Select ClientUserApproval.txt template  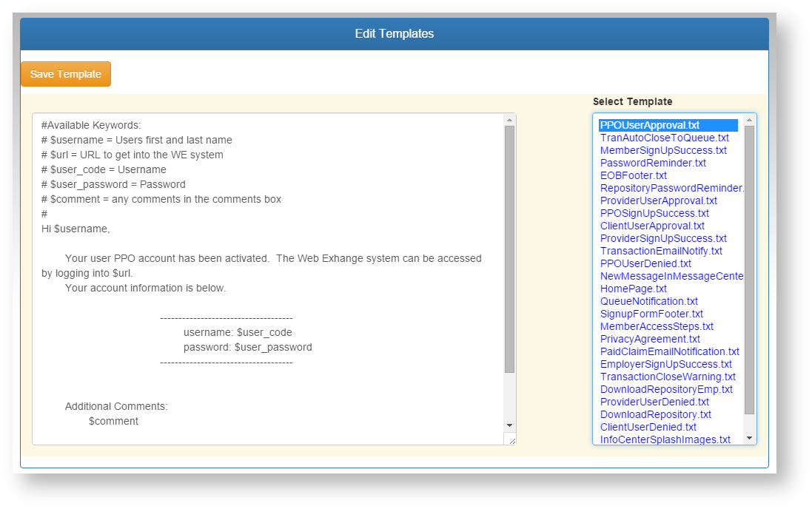(653, 226)
